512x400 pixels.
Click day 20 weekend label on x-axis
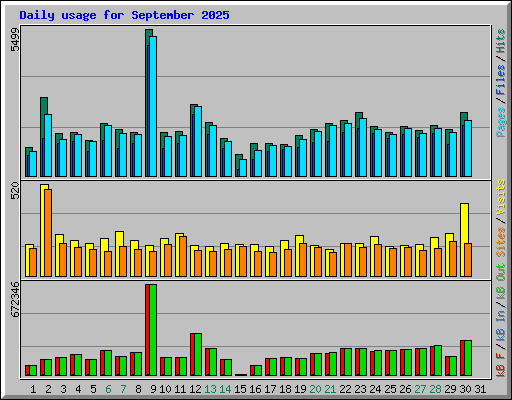coord(315,389)
